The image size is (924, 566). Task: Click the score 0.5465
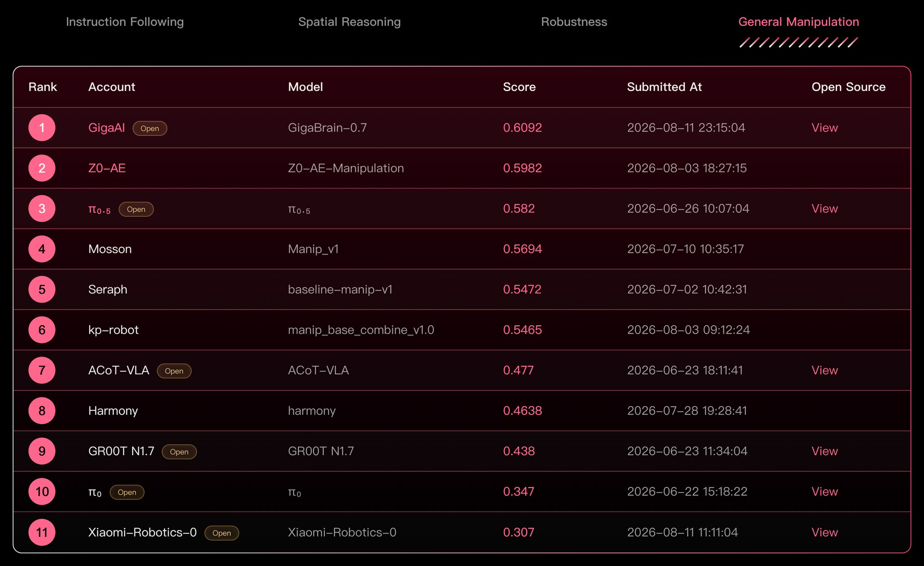tap(523, 330)
